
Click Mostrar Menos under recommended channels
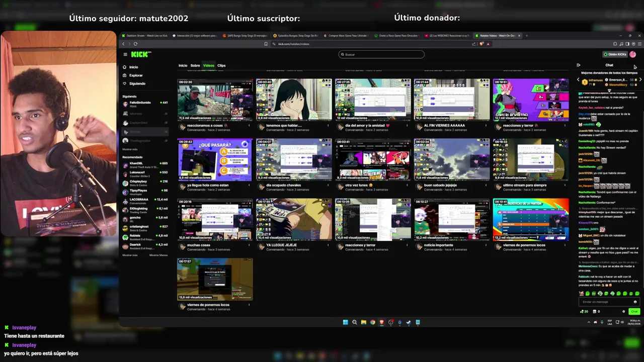158,255
